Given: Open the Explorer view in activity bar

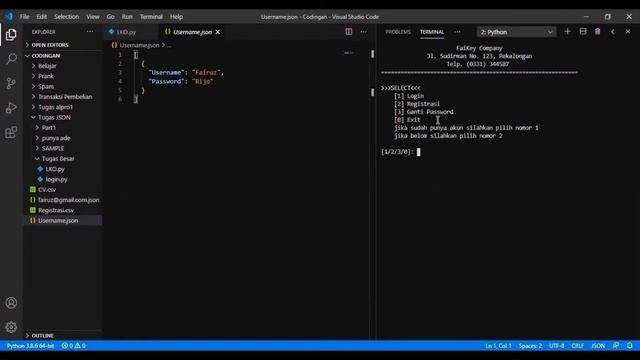Looking at the screenshot, I should point(11,35).
